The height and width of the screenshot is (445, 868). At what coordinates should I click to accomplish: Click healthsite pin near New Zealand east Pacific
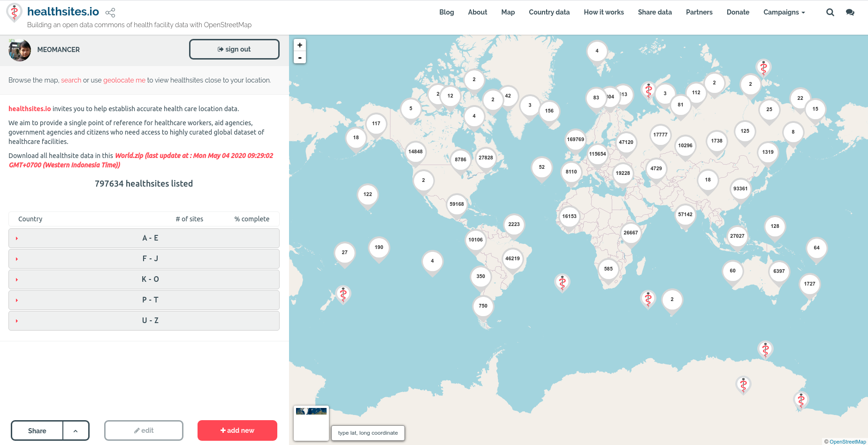343,294
